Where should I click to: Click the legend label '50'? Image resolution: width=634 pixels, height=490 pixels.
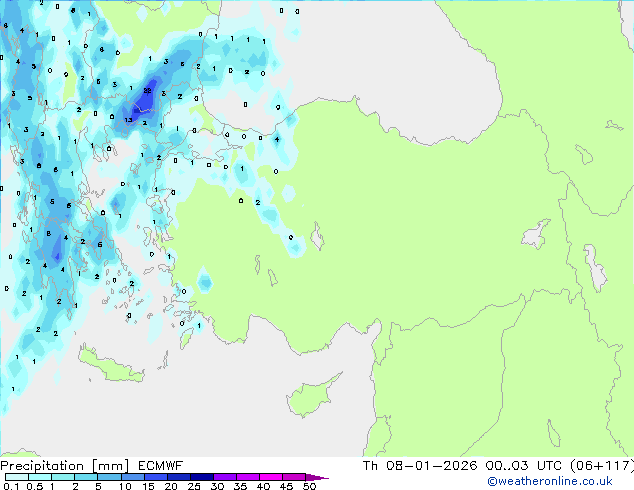[309, 486]
